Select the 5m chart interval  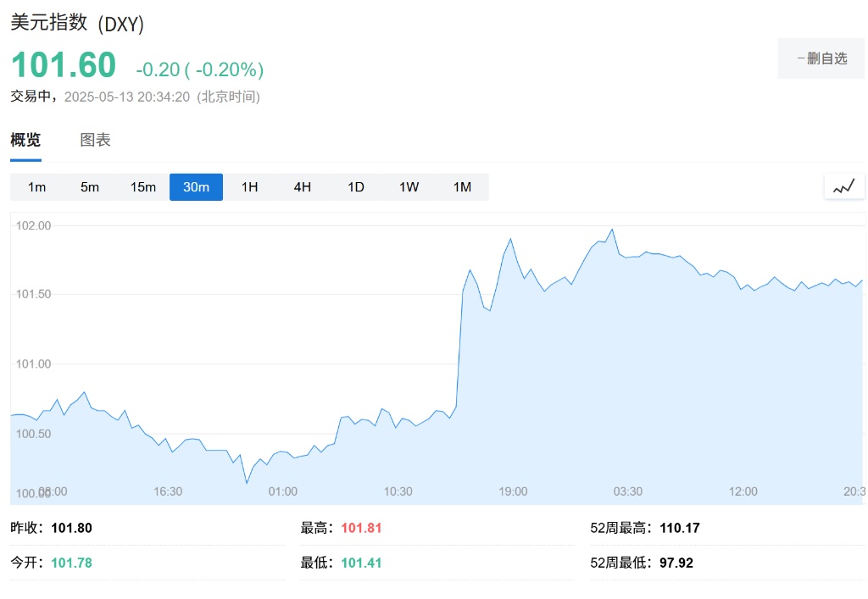90,187
